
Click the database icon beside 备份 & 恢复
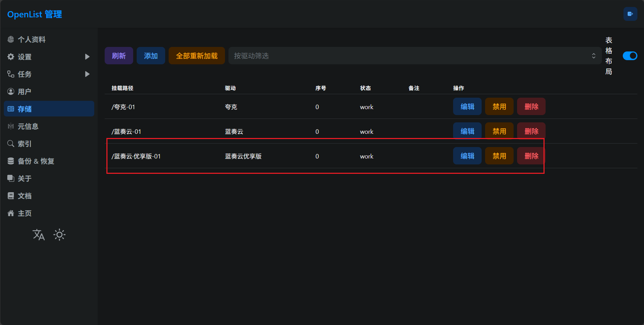pos(11,161)
